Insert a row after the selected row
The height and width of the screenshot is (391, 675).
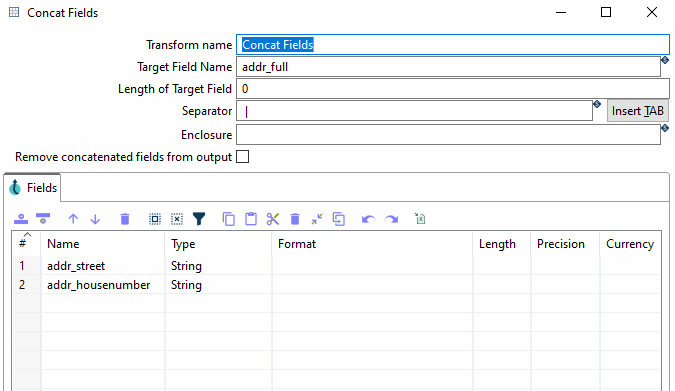(x=43, y=218)
